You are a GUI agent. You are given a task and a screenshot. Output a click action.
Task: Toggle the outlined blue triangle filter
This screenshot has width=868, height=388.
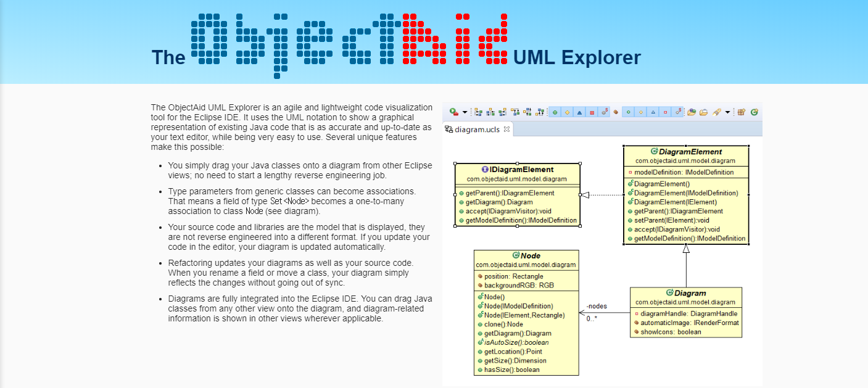tap(653, 112)
